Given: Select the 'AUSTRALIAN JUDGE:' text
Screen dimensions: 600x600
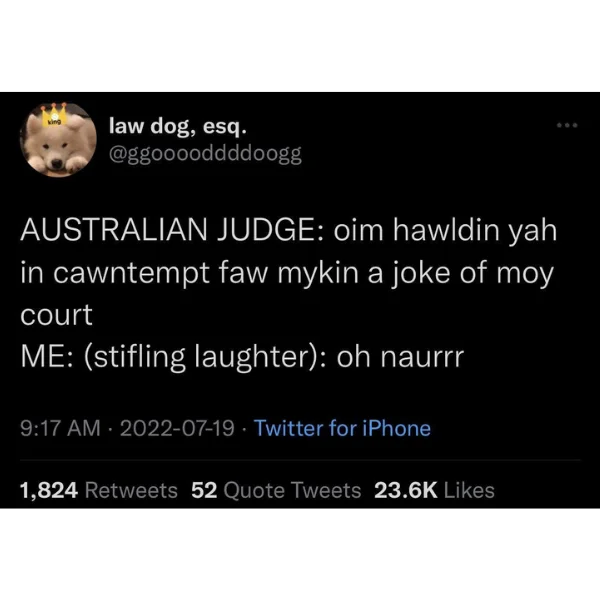Looking at the screenshot, I should [172, 231].
